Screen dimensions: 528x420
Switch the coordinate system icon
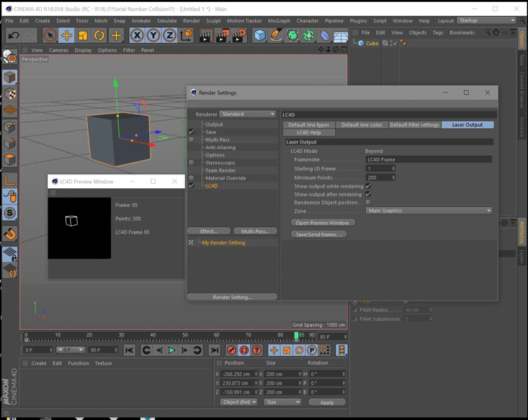point(186,35)
